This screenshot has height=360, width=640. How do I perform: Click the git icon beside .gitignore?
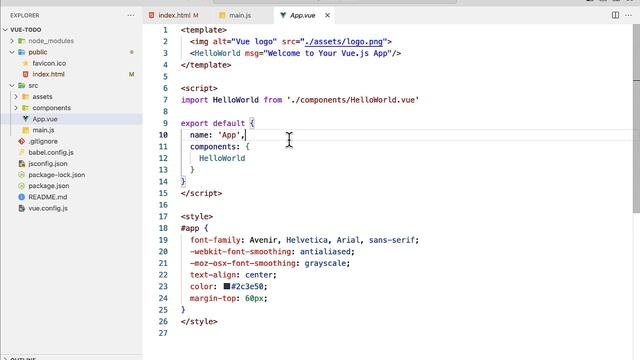click(22, 141)
